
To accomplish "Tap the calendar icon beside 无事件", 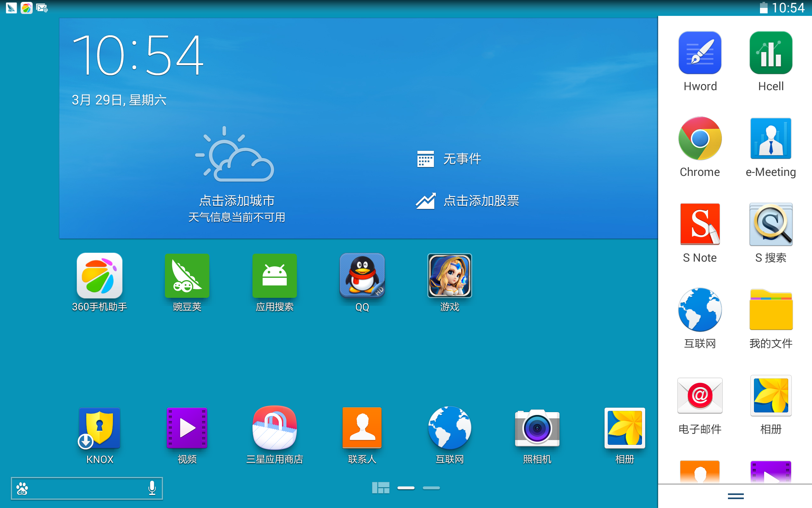I will 425,159.
